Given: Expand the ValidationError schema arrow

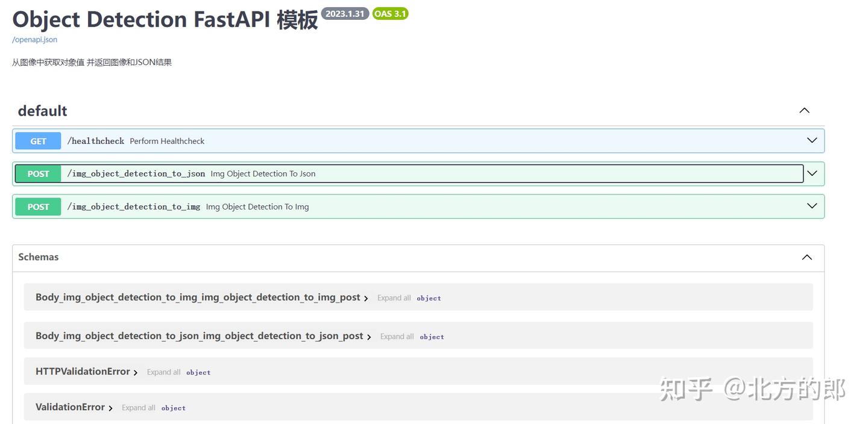Looking at the screenshot, I should [x=110, y=407].
